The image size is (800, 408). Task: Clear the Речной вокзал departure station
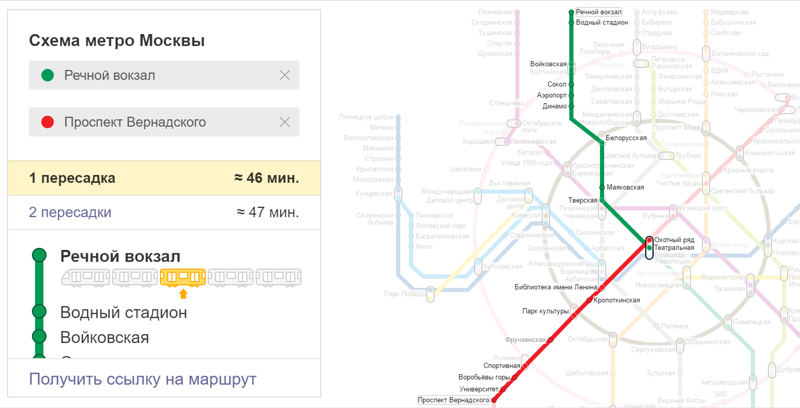click(285, 75)
